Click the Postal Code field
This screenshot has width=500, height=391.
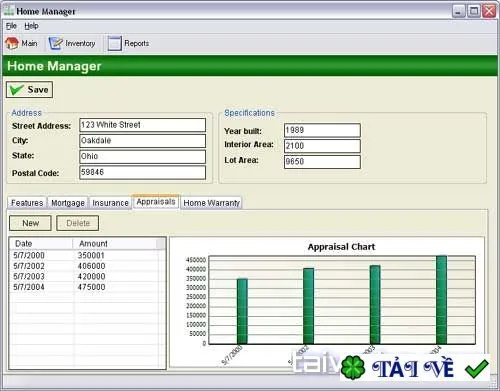[x=142, y=173]
